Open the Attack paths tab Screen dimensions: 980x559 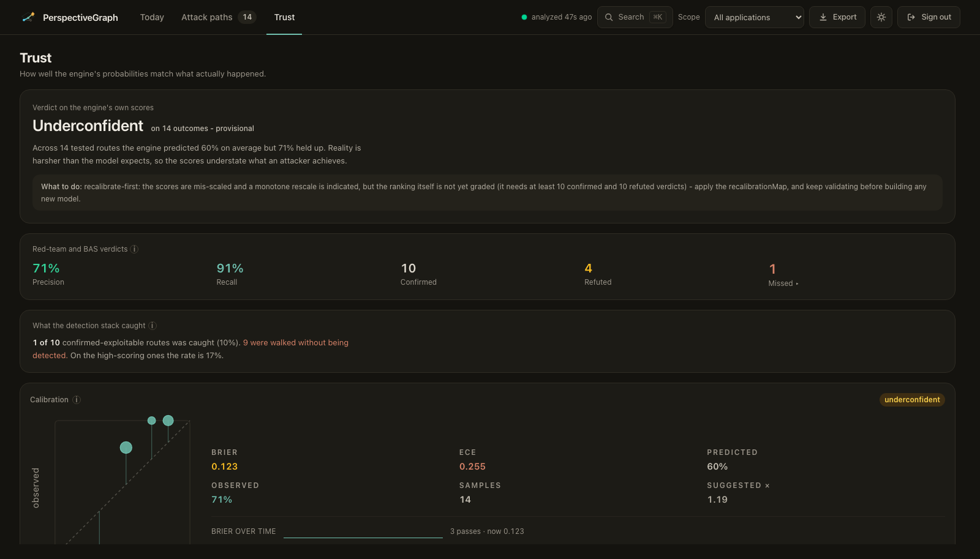[x=218, y=17]
